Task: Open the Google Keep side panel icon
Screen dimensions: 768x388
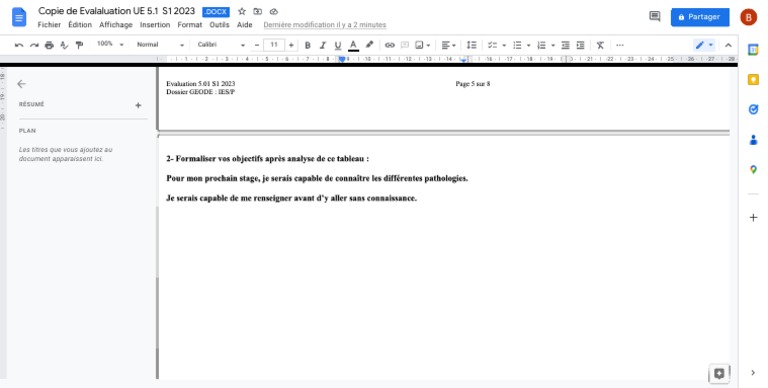Action: coord(753,79)
